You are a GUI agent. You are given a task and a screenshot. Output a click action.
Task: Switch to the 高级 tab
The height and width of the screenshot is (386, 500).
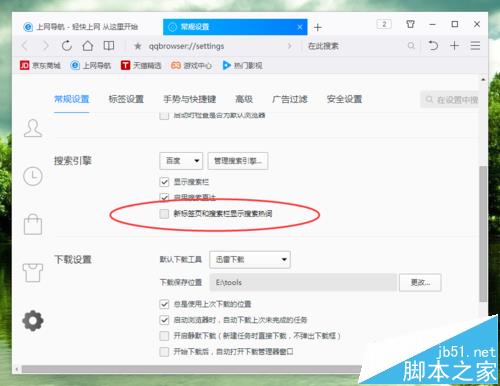tap(244, 99)
